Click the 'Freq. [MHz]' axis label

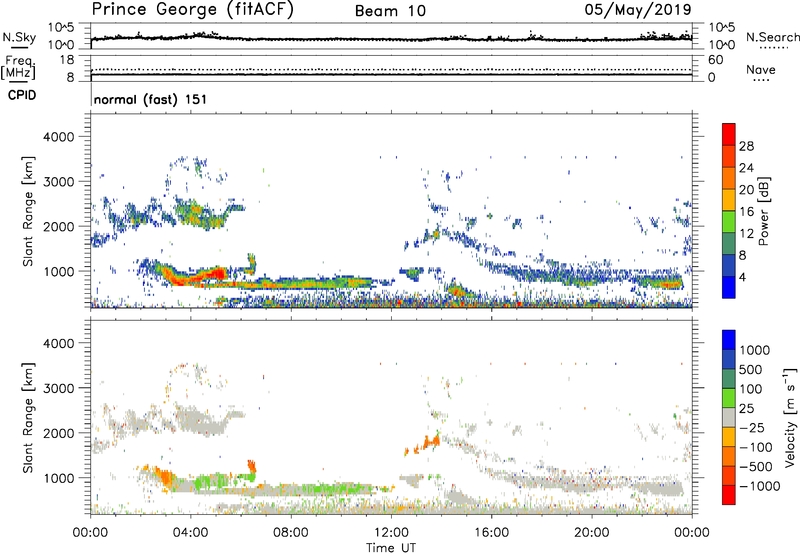(19, 68)
